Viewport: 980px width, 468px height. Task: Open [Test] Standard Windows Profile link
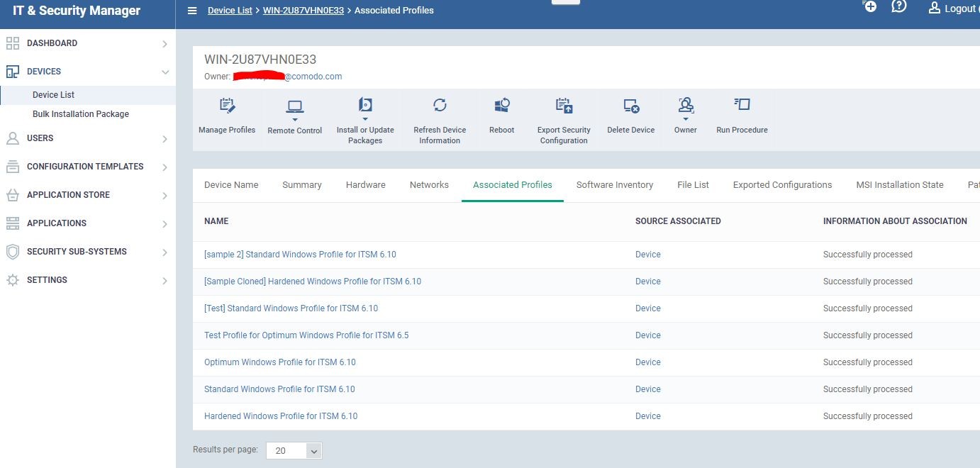coord(291,308)
